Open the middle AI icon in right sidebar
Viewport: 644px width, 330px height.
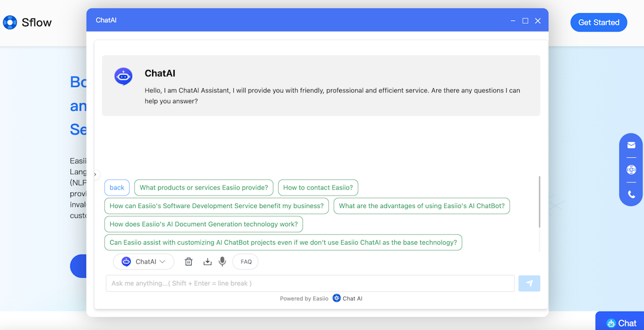pyautogui.click(x=631, y=170)
